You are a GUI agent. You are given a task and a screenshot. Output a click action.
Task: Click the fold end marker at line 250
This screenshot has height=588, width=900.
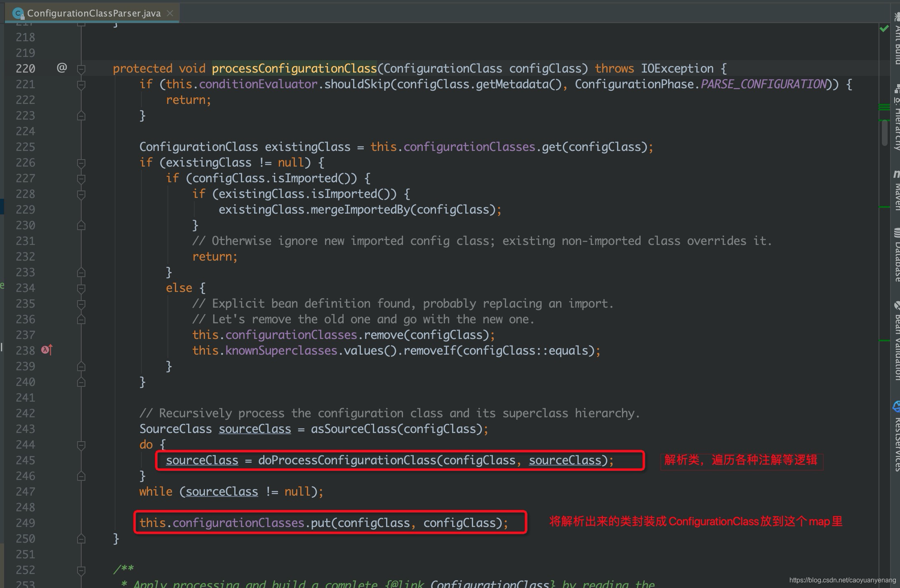click(81, 539)
